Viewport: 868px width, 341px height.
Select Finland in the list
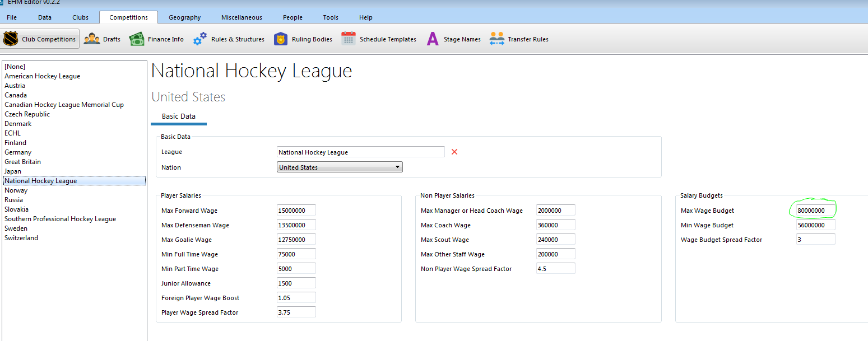(74, 143)
